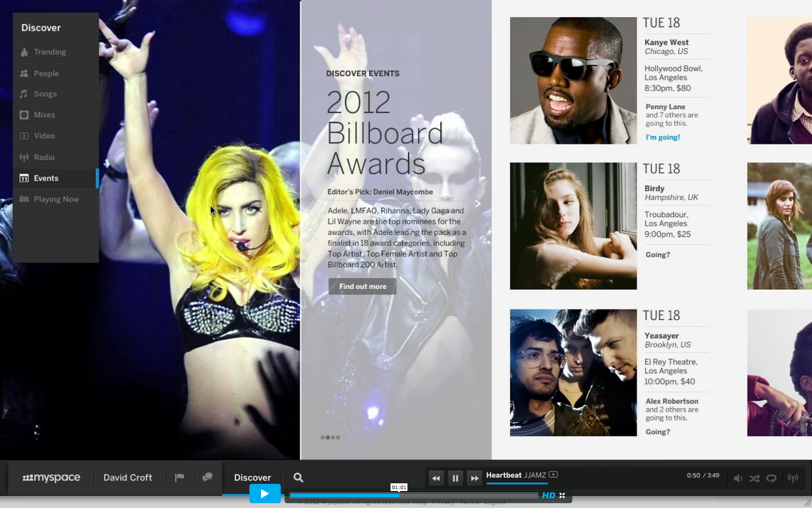Open the partially visible top-right event photo

(x=780, y=81)
